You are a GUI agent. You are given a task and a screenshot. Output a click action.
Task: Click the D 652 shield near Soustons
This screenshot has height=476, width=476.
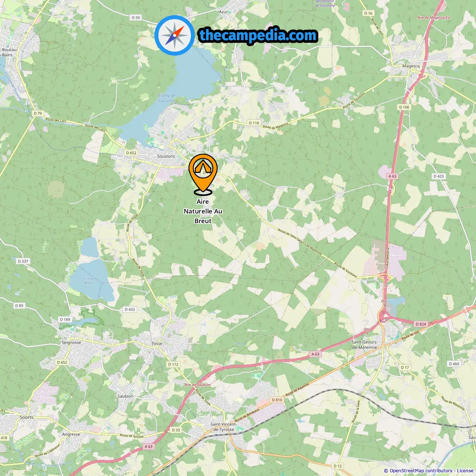[131, 153]
